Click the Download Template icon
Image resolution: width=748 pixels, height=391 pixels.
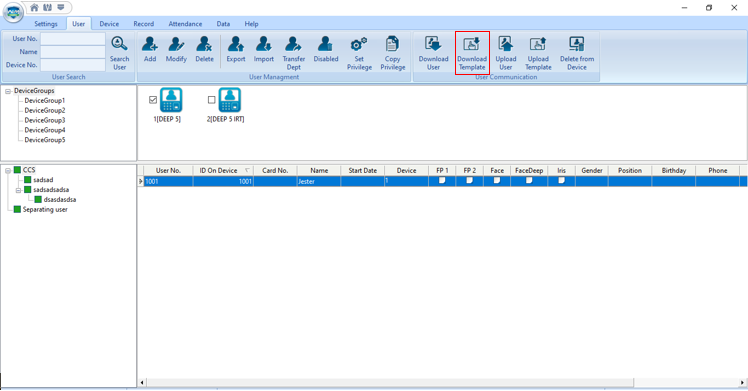pos(472,44)
